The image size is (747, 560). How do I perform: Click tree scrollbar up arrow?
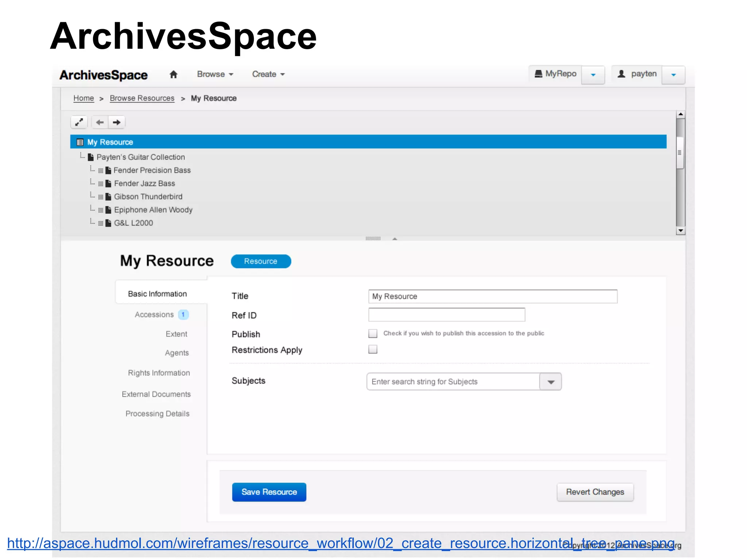coord(680,114)
